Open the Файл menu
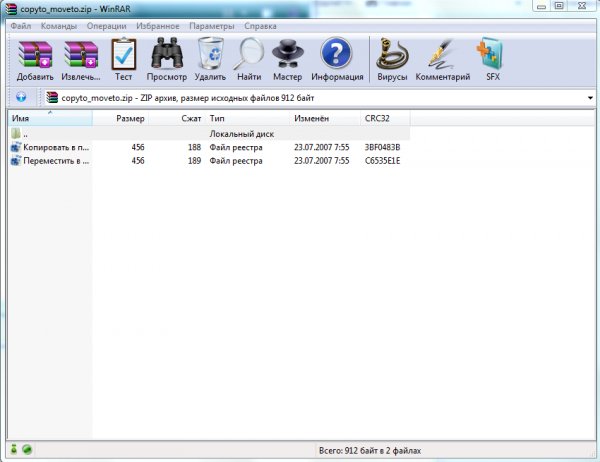The image size is (600, 462). [x=21, y=26]
